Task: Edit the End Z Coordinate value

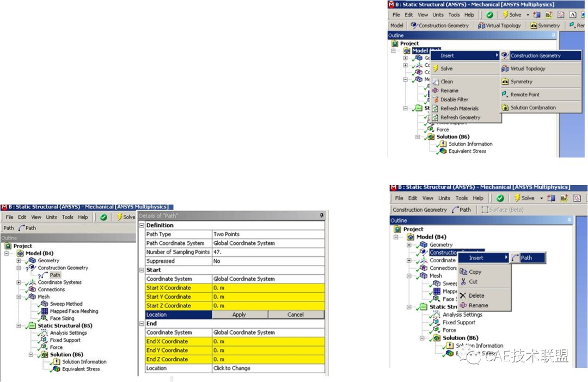Action: pyautogui.click(x=268, y=359)
